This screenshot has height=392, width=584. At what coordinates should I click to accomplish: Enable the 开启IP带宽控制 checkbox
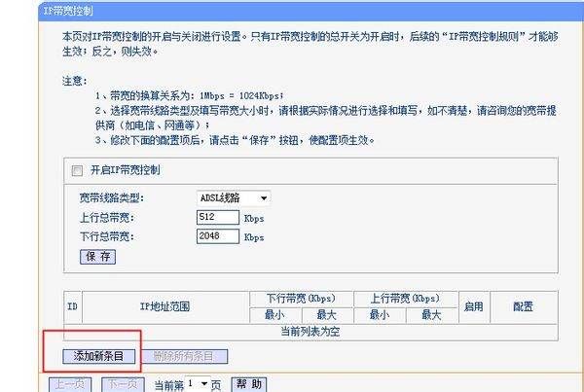pos(77,171)
